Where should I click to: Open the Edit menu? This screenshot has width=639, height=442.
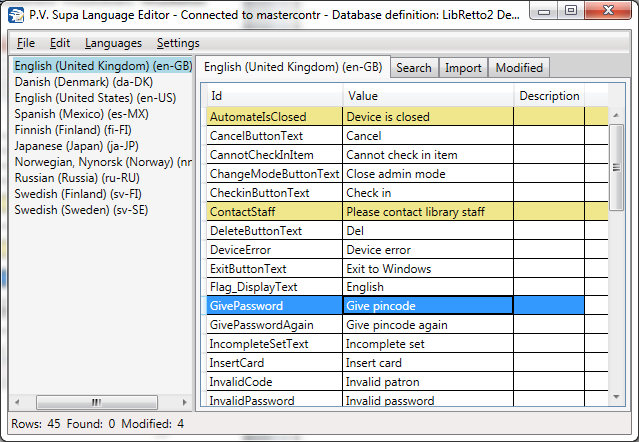click(x=60, y=43)
